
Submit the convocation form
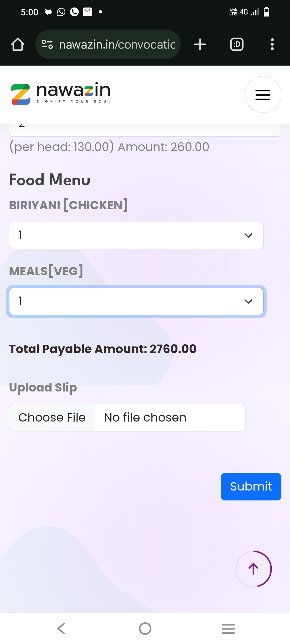[x=251, y=486]
